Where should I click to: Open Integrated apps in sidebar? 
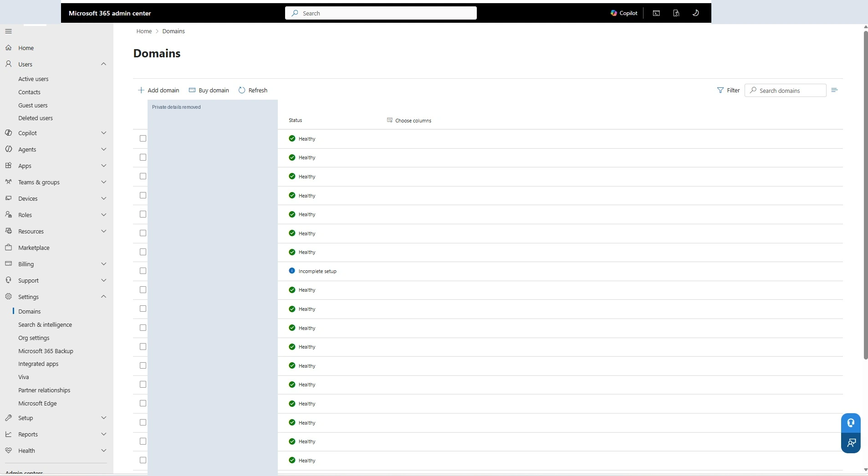coord(38,364)
